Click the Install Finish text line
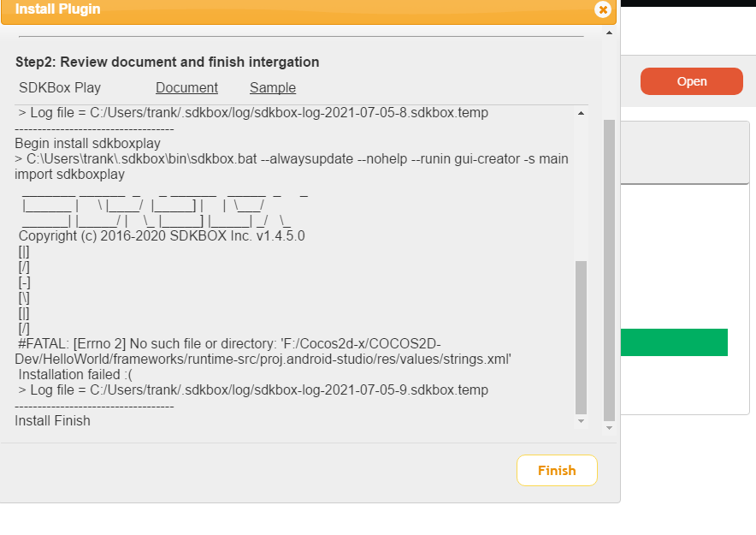756x535 pixels. 52,420
